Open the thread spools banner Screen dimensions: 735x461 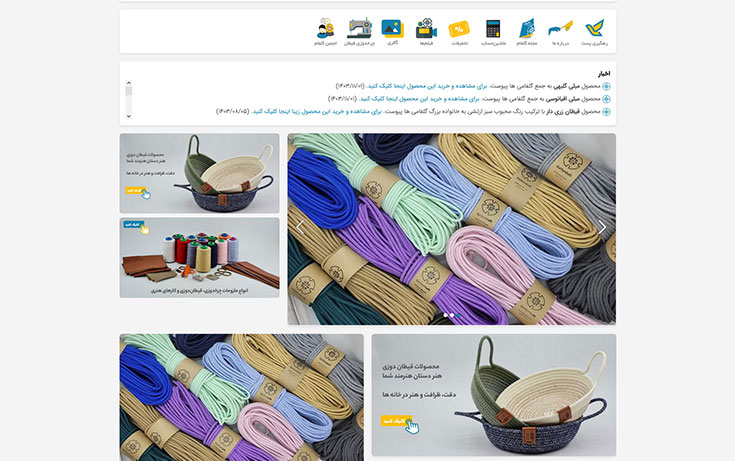coord(199,257)
